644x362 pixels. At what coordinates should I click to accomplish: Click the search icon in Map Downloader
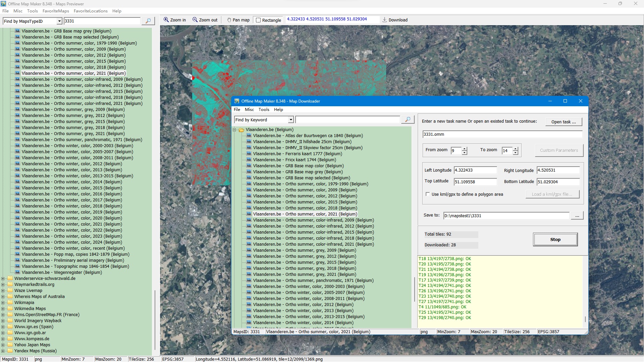[x=408, y=120]
